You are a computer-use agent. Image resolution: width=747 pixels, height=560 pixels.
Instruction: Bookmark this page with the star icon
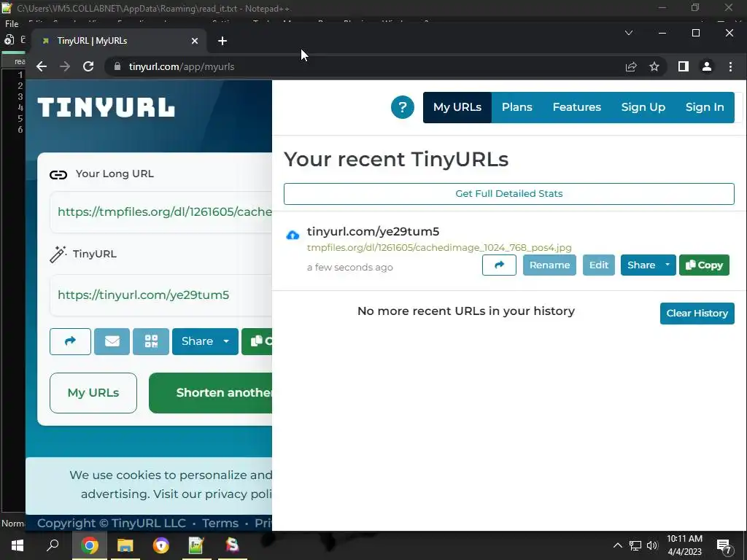654,66
